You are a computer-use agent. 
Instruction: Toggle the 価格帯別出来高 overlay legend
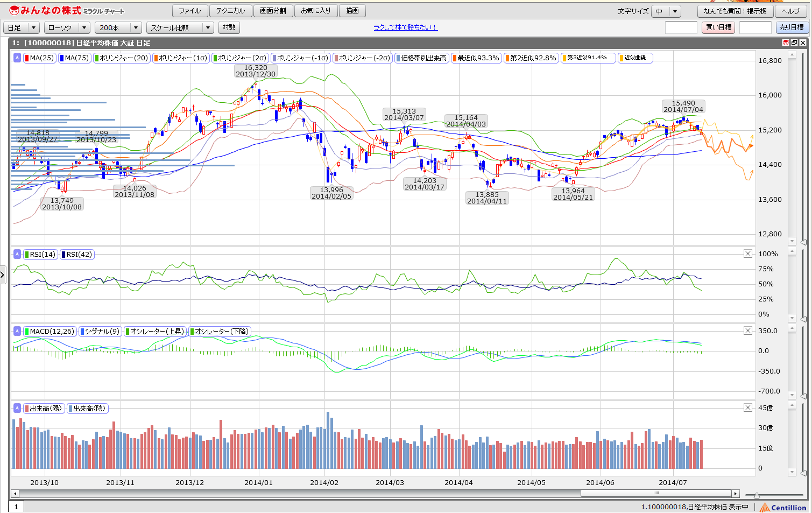tap(421, 58)
